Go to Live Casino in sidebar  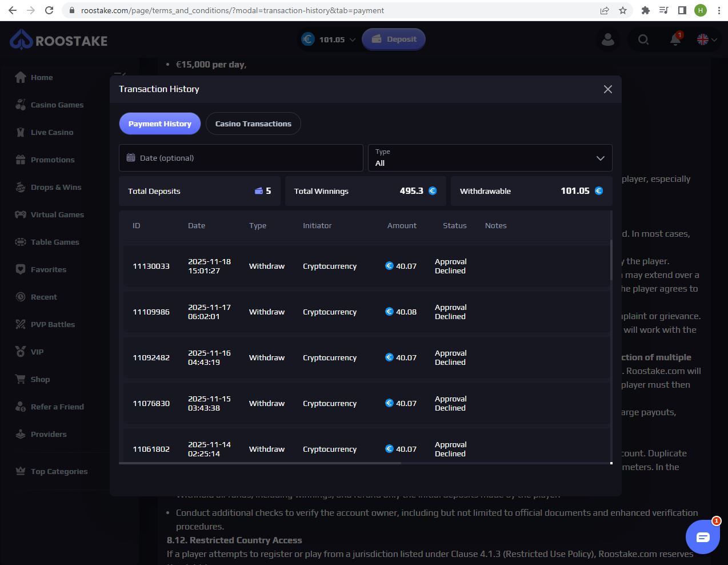tap(51, 132)
